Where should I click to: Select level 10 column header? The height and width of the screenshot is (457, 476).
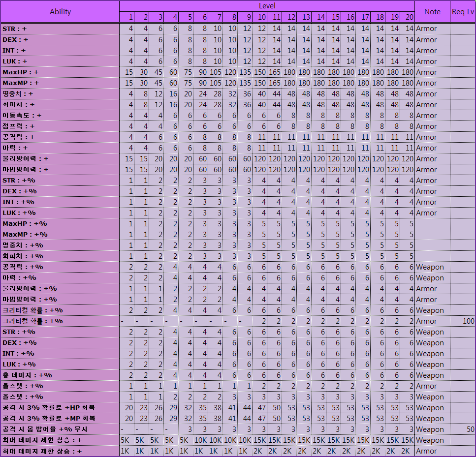tap(260, 17)
